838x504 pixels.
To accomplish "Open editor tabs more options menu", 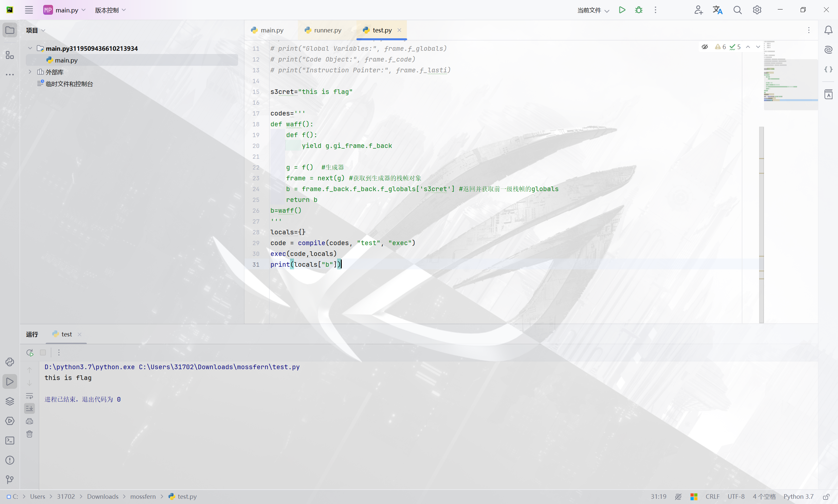I will [x=809, y=30].
